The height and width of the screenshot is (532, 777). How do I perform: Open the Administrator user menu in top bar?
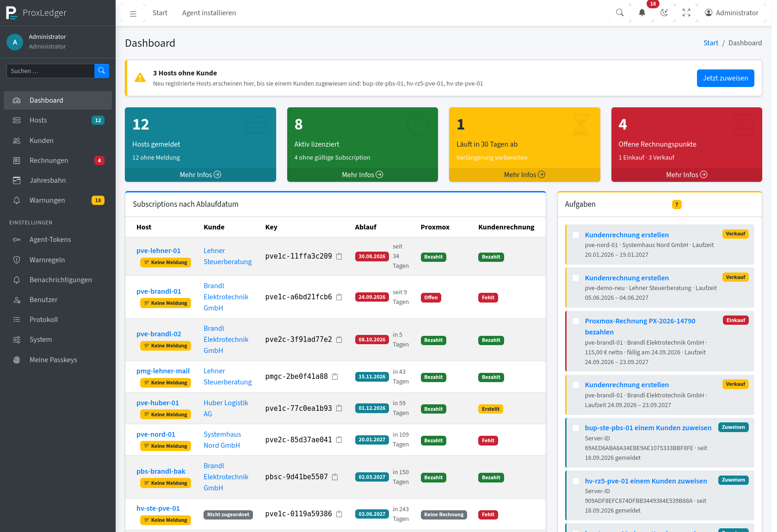click(732, 13)
